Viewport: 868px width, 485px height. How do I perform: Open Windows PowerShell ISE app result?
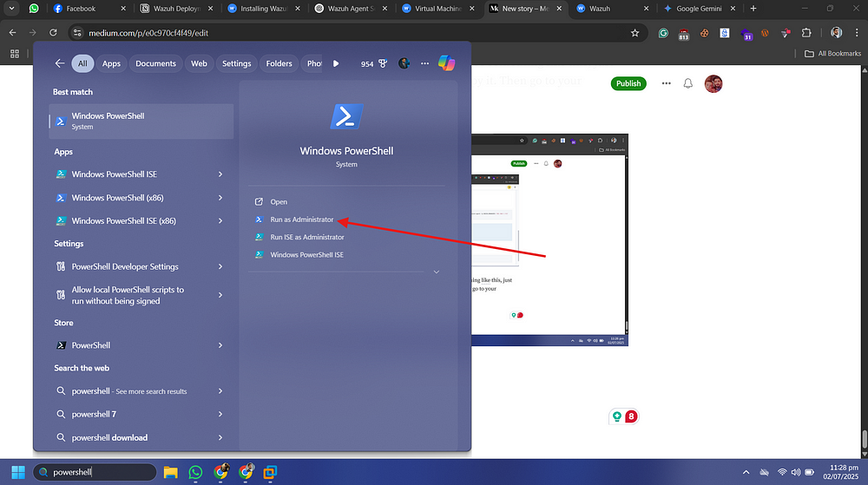(114, 174)
